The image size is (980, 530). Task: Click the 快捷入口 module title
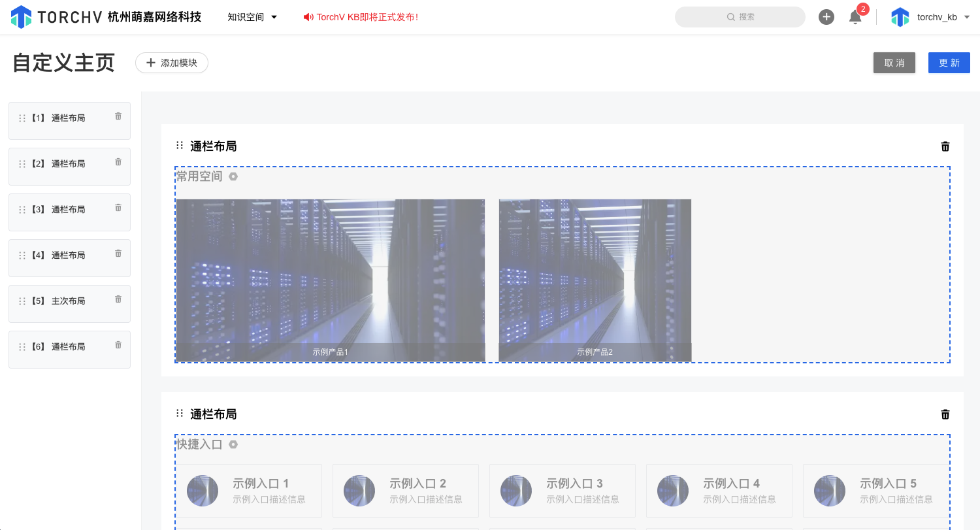click(200, 444)
